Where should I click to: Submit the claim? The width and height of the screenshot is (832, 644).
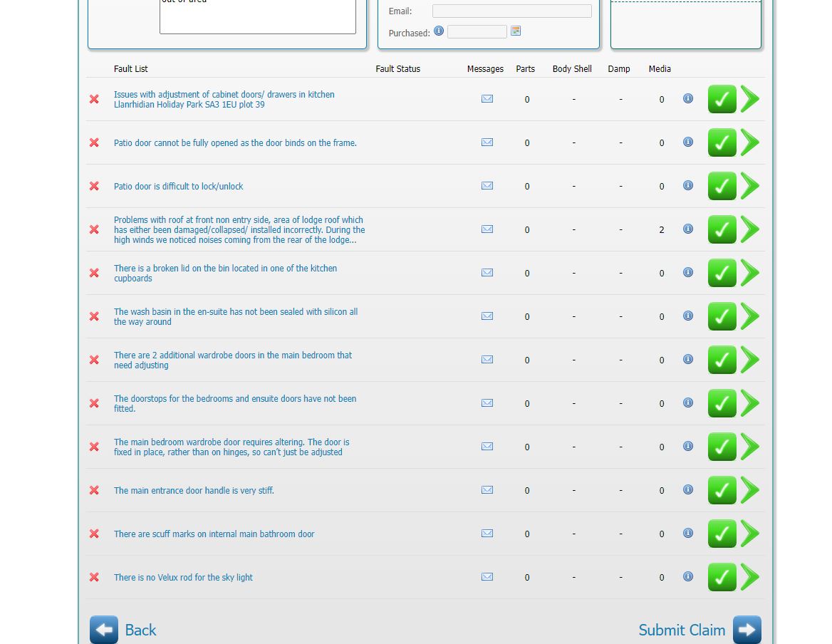click(x=700, y=630)
